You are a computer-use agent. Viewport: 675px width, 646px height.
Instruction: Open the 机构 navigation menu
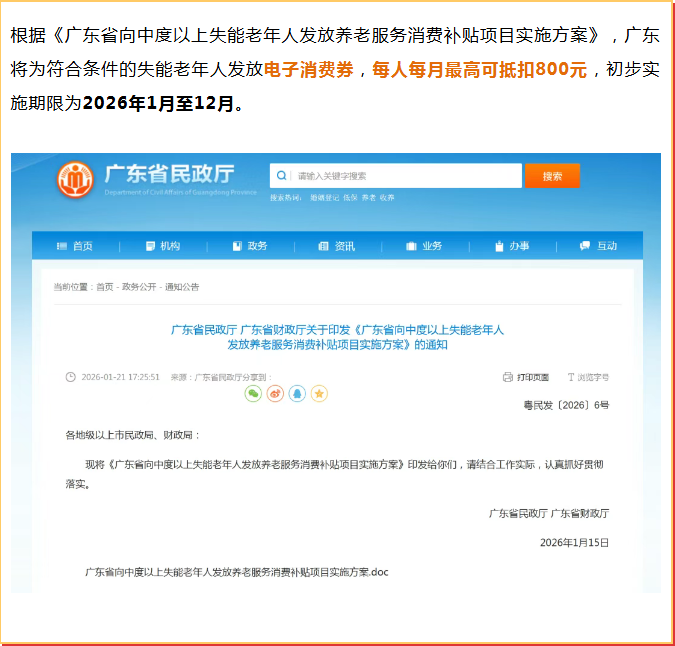[x=163, y=246]
